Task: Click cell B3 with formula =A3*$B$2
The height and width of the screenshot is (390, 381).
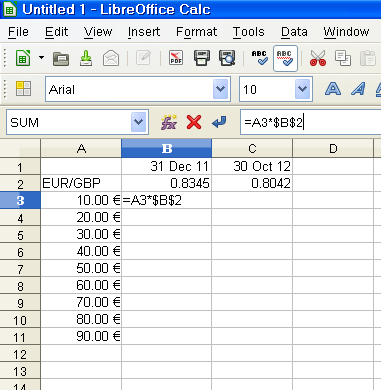Action: (167, 200)
